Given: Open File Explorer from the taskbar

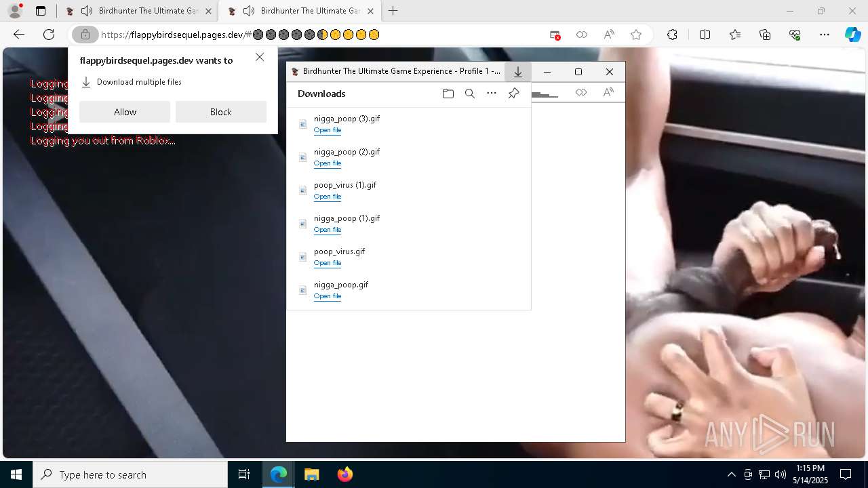Looking at the screenshot, I should (311, 474).
